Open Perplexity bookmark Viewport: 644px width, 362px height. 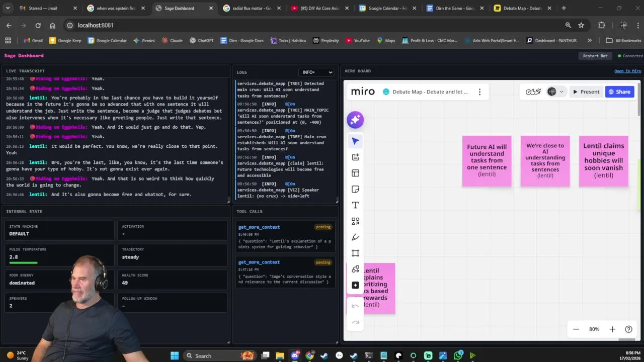[326, 41]
